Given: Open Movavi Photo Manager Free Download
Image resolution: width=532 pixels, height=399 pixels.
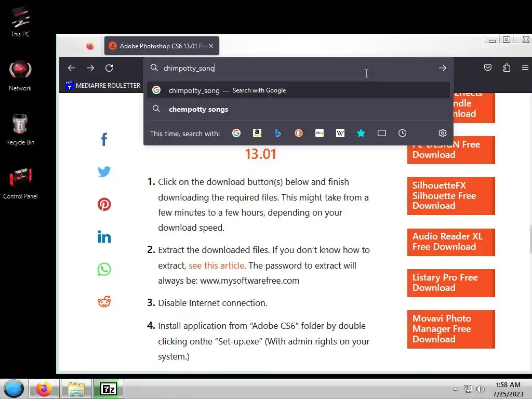Looking at the screenshot, I should click(451, 329).
